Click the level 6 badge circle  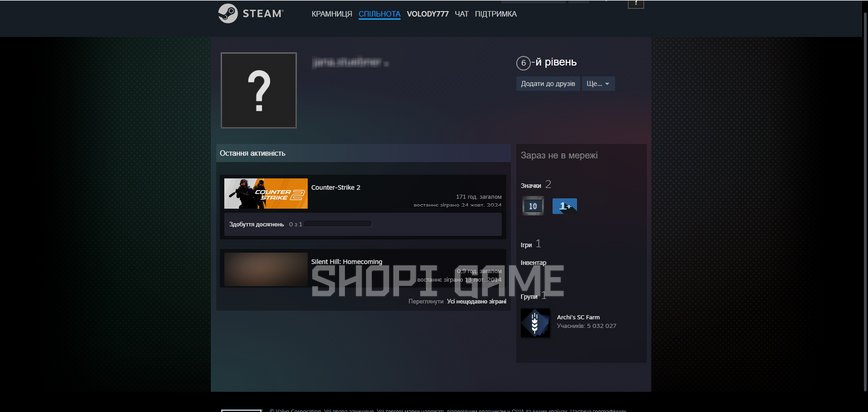(x=523, y=63)
